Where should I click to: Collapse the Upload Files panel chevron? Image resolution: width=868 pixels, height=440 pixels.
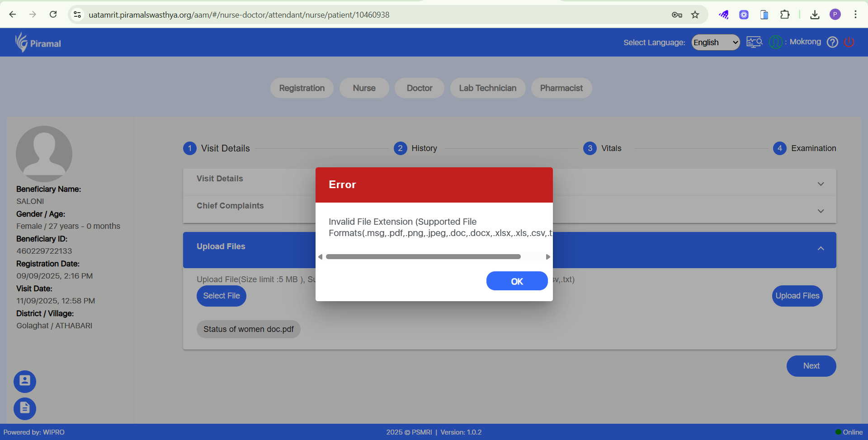[x=821, y=249]
